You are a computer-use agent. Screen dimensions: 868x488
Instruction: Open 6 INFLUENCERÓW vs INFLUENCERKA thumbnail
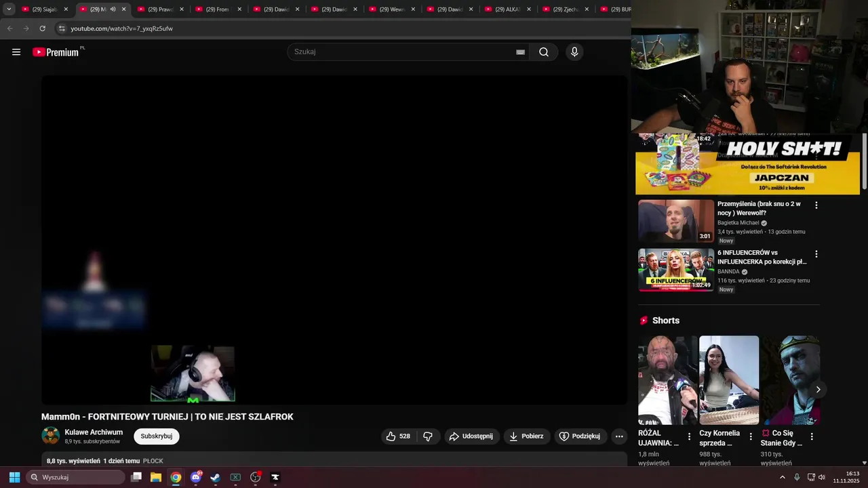(x=676, y=270)
